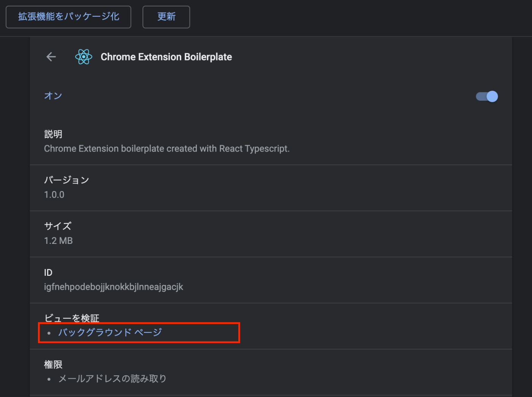Click the extension ID igfnehpodebojjknokkbjlnneajgacjk

coord(114,287)
